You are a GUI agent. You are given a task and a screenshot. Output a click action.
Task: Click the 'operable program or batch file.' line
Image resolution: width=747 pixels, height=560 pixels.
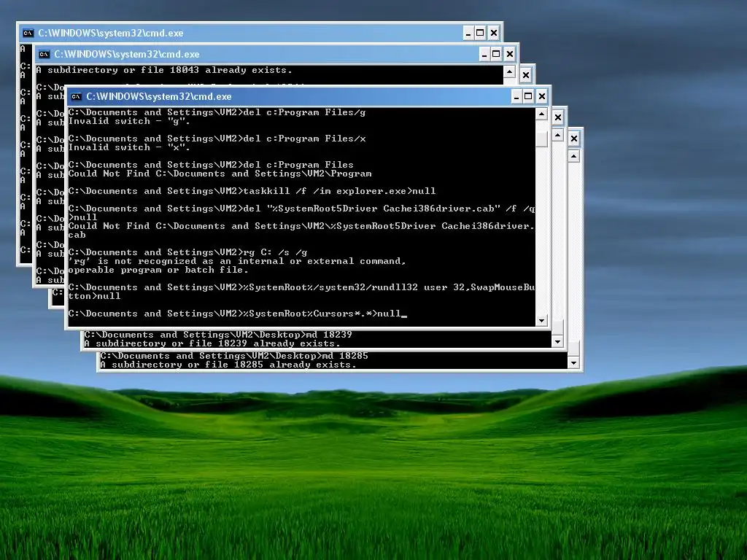[x=158, y=270]
